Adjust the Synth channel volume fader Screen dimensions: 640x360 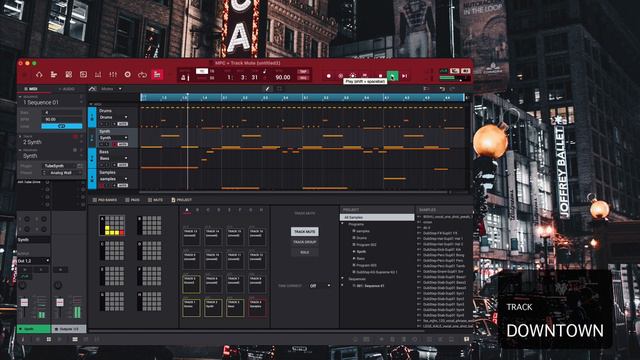click(24, 302)
